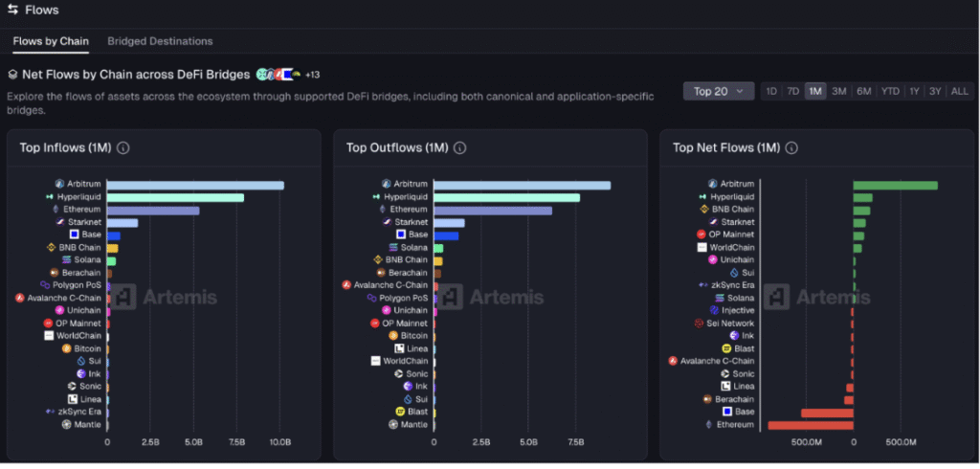Screen dimensions: 980x469
Task: Open the Top 20 dropdown
Action: pyautogui.click(x=719, y=91)
